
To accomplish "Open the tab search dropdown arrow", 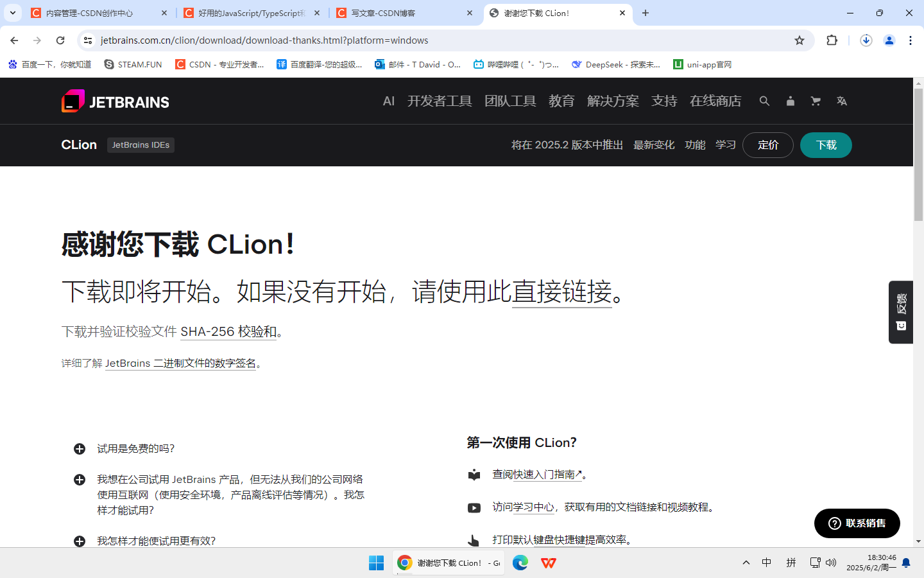I will point(12,13).
